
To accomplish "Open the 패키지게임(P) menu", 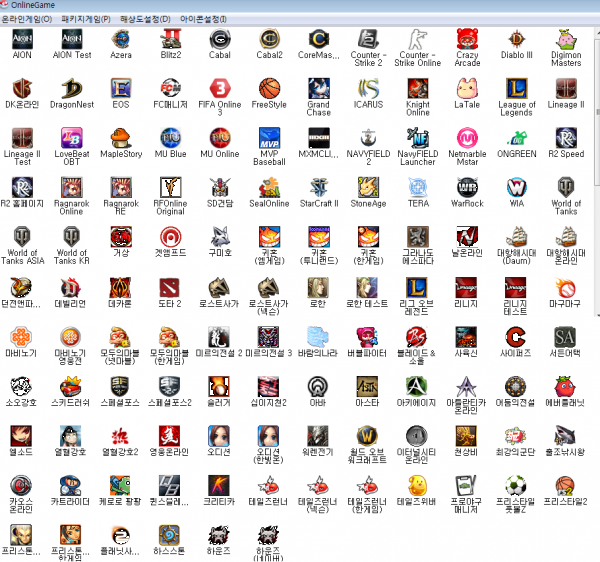I will point(86,19).
